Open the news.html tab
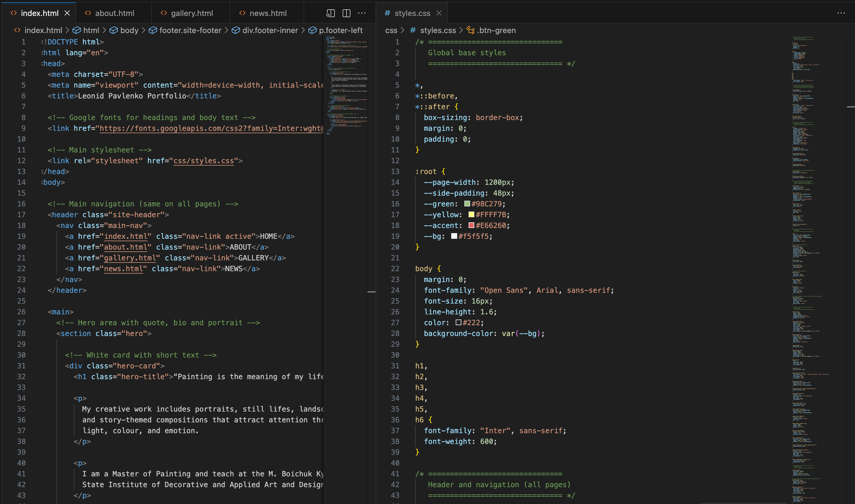This screenshot has width=855, height=504. click(268, 13)
